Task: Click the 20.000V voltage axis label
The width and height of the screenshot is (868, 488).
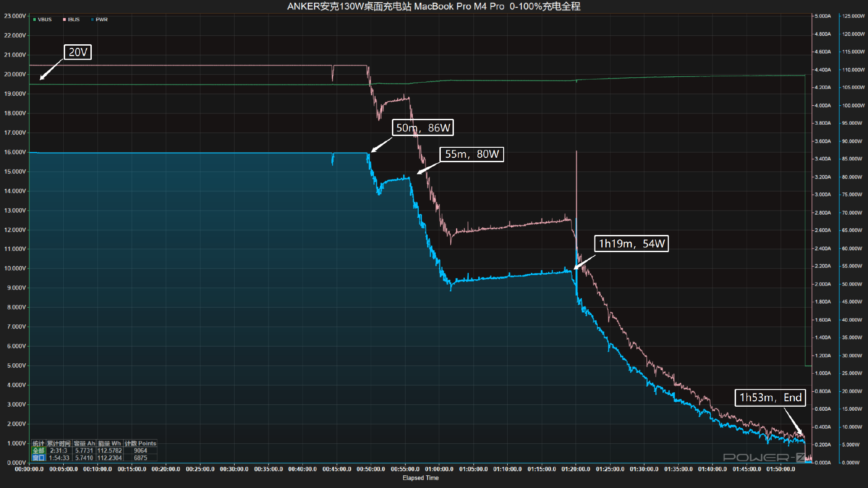Action: [15, 74]
